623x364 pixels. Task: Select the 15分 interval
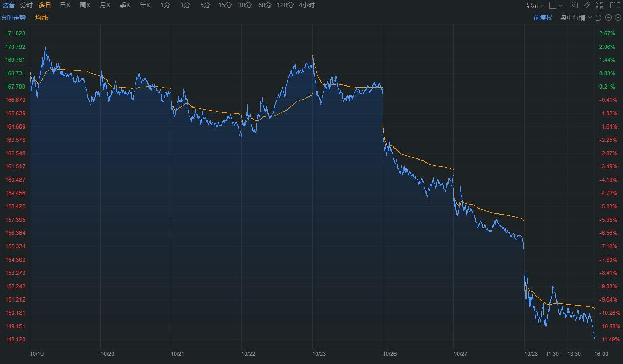coord(225,5)
